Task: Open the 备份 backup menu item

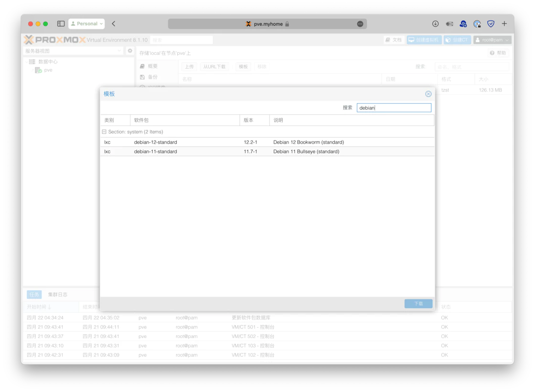Action: coord(152,77)
